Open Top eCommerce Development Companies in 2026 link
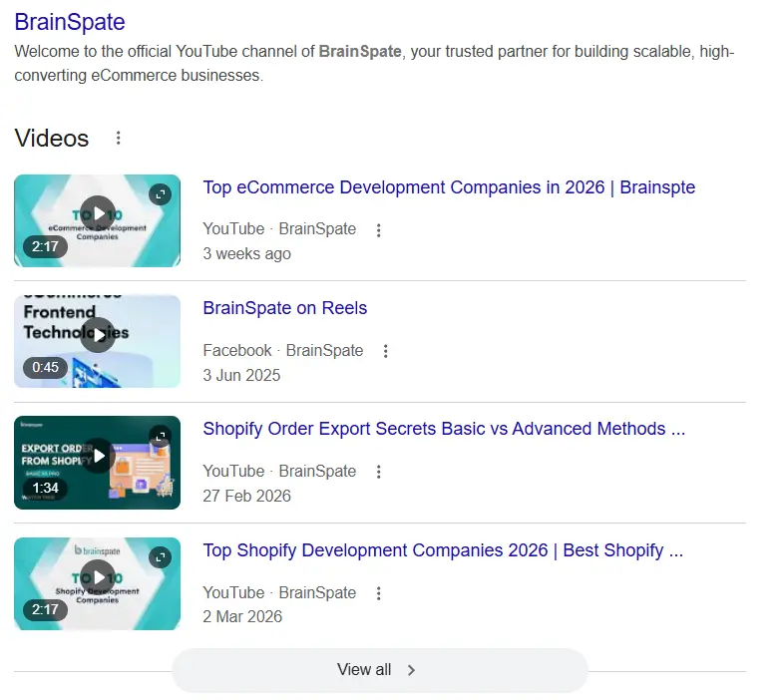Viewport: 783px width, 700px height. (x=449, y=187)
